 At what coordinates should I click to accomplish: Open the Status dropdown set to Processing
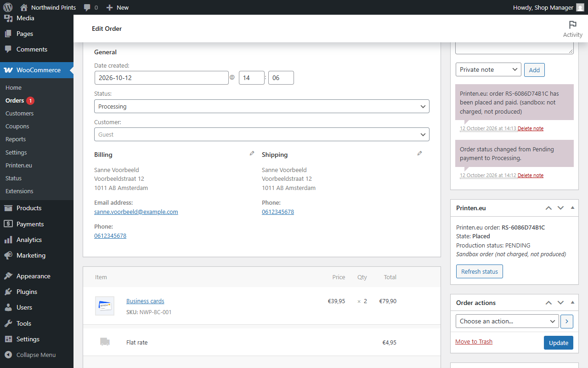coord(262,106)
